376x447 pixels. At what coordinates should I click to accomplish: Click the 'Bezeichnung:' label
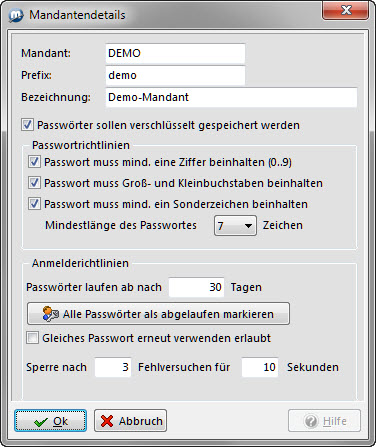[x=56, y=97]
